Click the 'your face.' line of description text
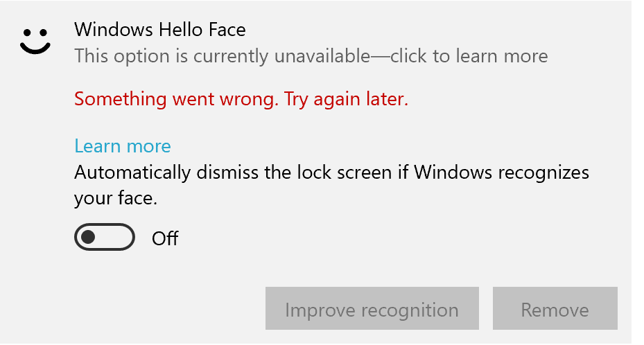644x345 pixels. pyautogui.click(x=116, y=200)
